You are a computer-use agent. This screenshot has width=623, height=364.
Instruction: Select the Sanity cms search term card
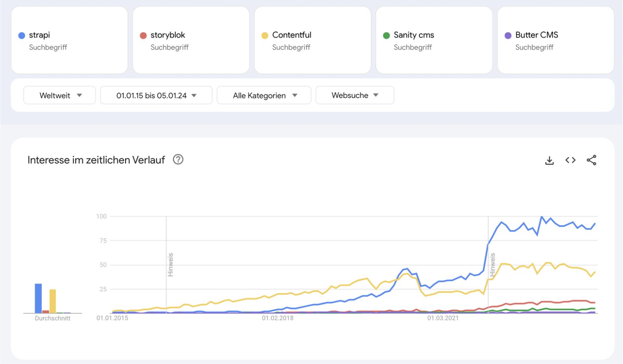click(434, 40)
